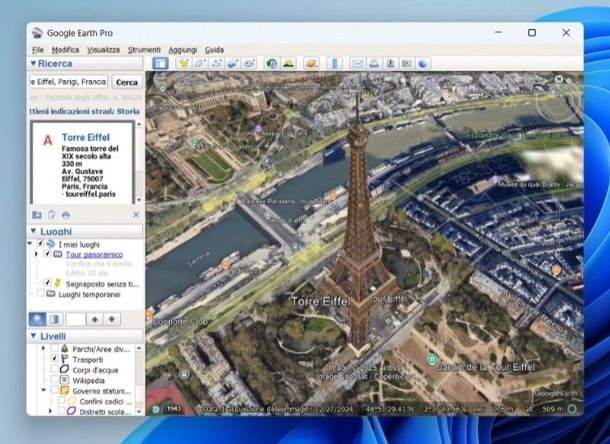Collapse the Luoghi panel
This screenshot has width=610, height=444.
click(x=33, y=231)
